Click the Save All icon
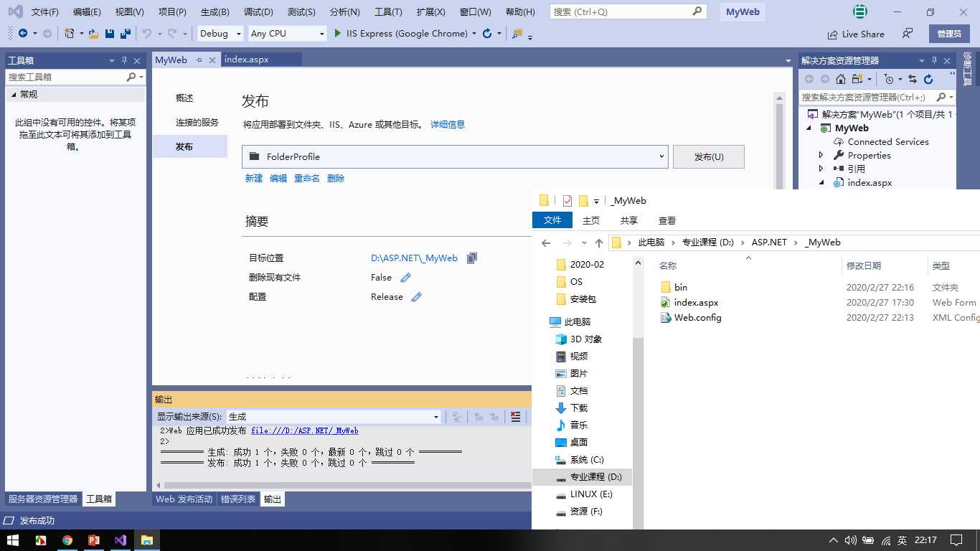 click(126, 33)
